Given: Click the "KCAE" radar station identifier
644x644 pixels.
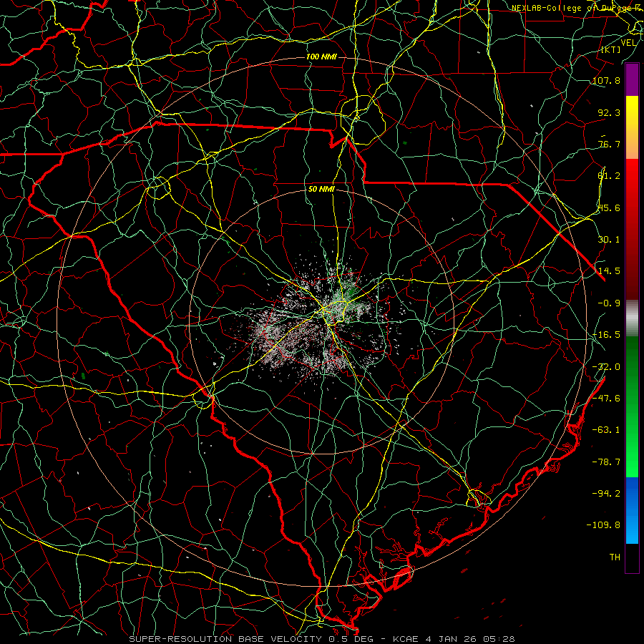Looking at the screenshot, I should pyautogui.click(x=406, y=639).
